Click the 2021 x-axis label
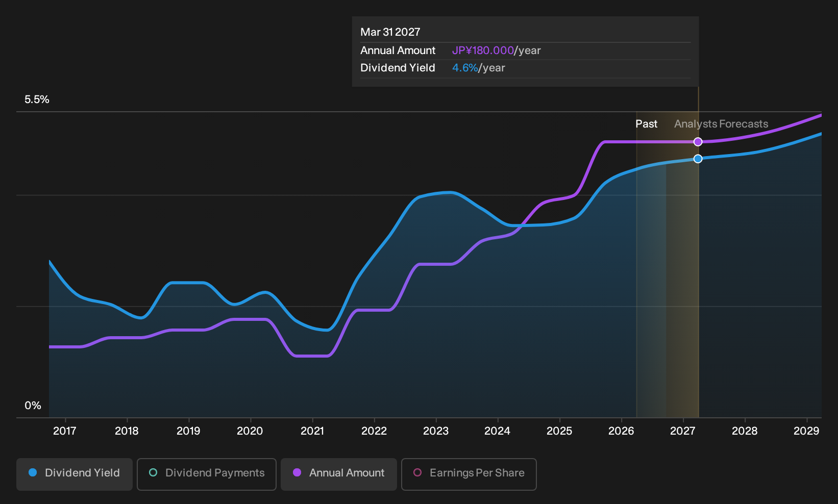 [x=312, y=431]
